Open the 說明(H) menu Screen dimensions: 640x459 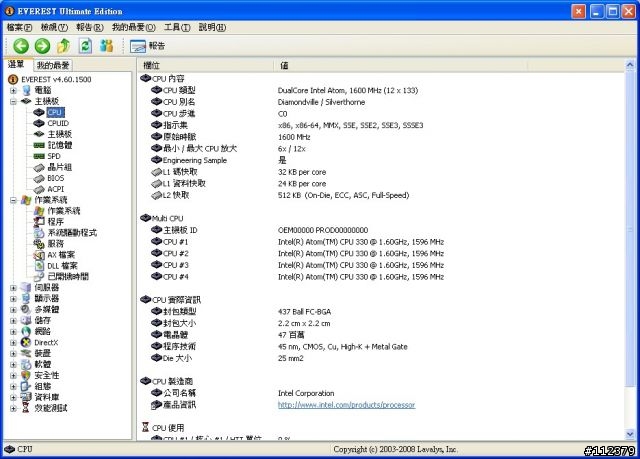pos(212,27)
